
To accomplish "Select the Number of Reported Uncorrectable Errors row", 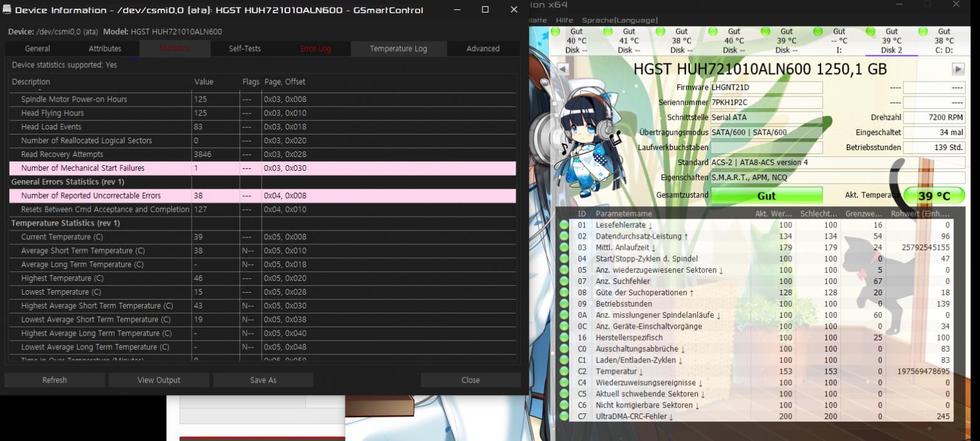I will click(x=263, y=196).
